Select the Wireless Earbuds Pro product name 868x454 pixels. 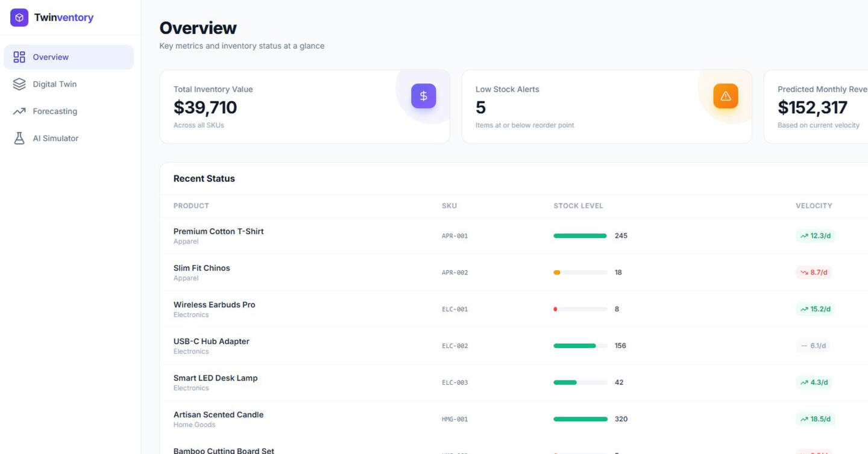tap(214, 305)
